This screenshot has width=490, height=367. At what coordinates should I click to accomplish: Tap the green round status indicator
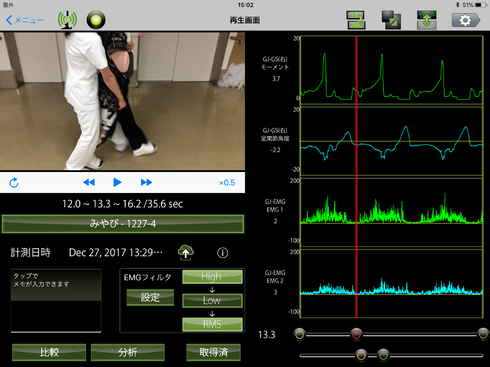click(x=96, y=20)
